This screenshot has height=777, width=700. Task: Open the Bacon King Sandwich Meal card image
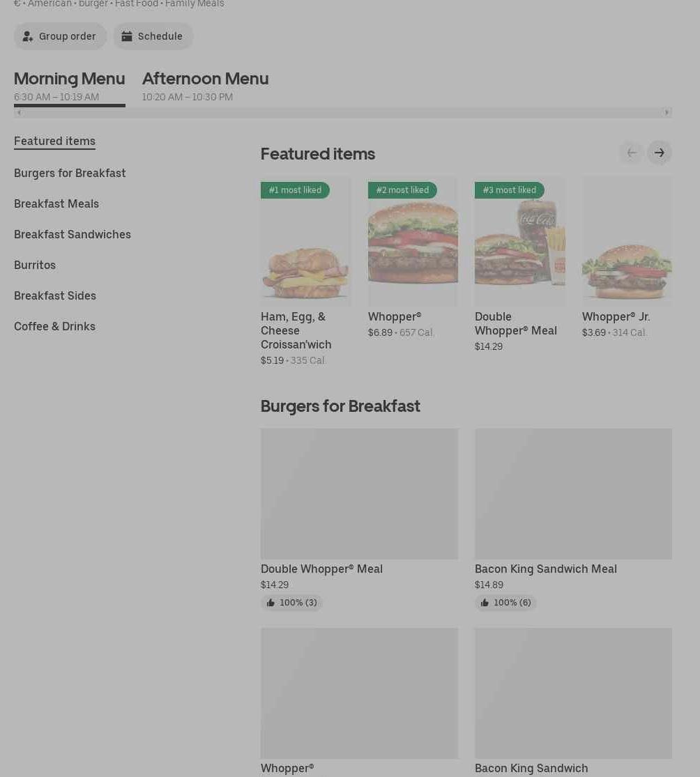(573, 493)
